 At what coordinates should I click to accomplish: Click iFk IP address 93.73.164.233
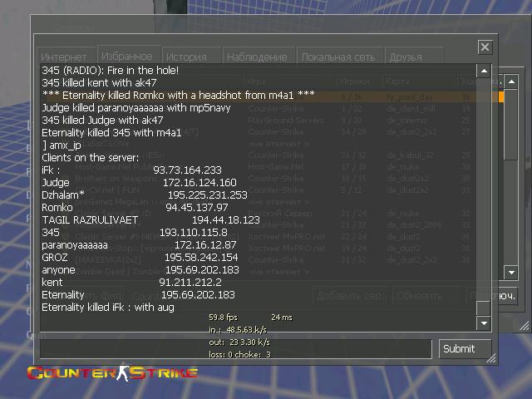pyautogui.click(x=187, y=170)
